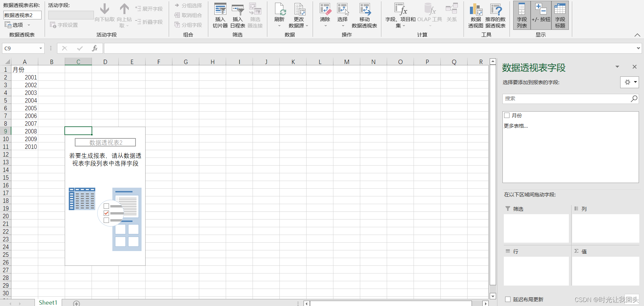Viewport: 644px width, 306px height.
Task: Click the 数据透视表名称 name input field
Action: click(x=22, y=15)
